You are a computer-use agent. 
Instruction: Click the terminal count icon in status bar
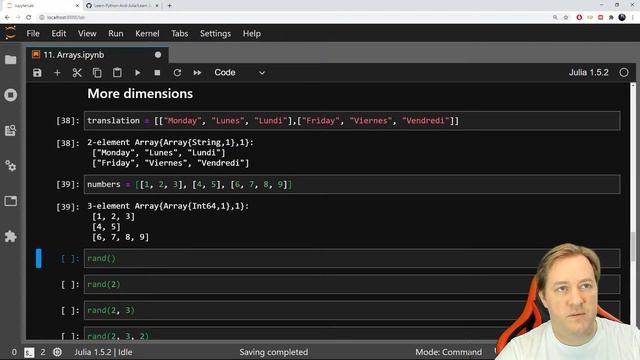29,352
